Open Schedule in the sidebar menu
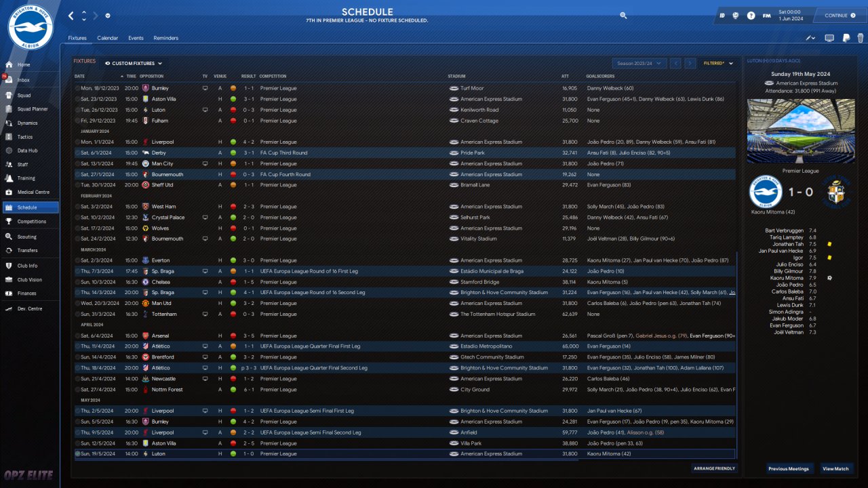868x488 pixels. pos(30,207)
